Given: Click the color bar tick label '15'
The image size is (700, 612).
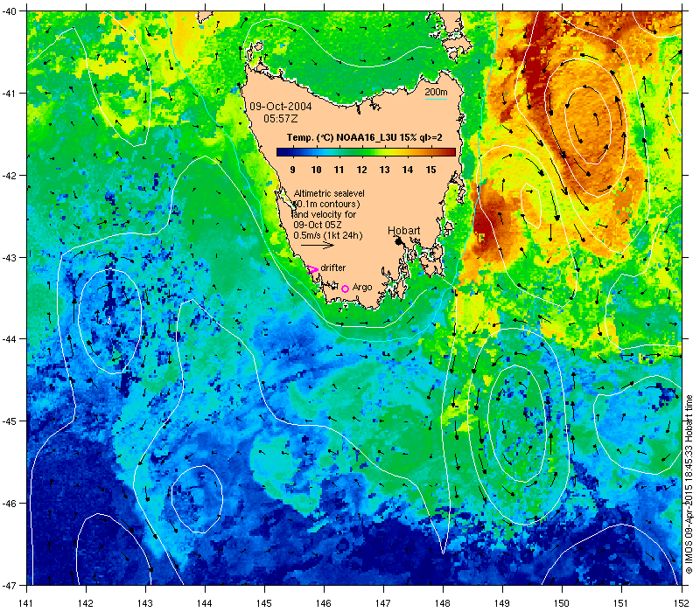Looking at the screenshot, I should pyautogui.click(x=430, y=170).
